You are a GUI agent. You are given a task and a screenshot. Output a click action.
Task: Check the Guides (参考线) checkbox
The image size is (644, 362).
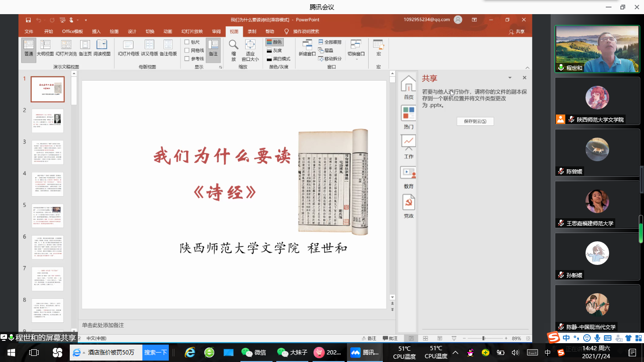tap(187, 59)
